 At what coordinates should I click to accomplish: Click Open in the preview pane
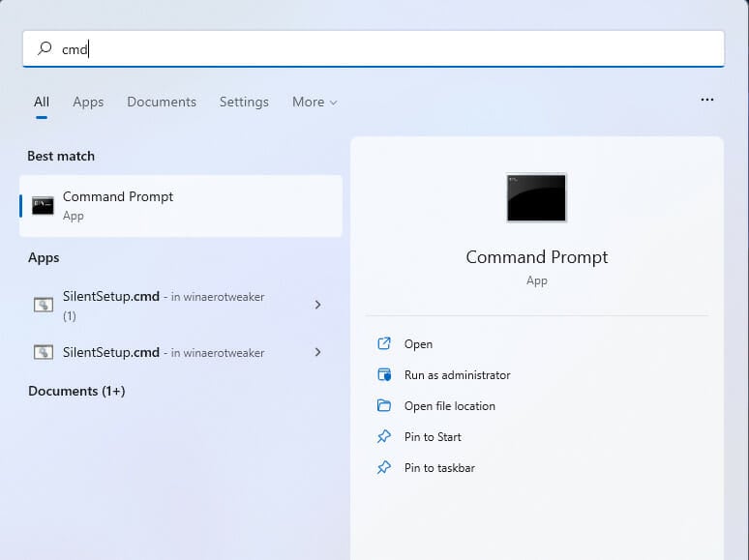pos(418,344)
